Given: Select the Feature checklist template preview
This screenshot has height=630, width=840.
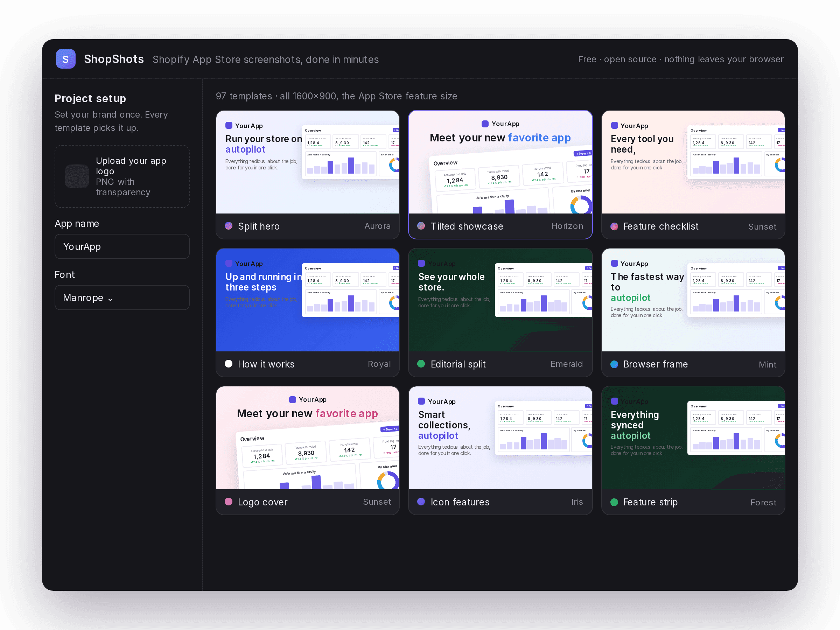Looking at the screenshot, I should click(x=693, y=162).
